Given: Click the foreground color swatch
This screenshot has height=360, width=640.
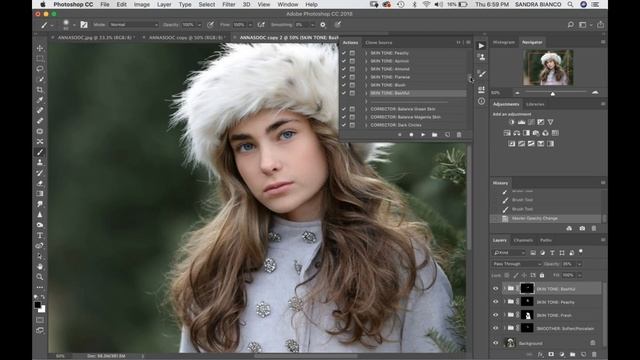Looking at the screenshot, I should [x=38, y=305].
